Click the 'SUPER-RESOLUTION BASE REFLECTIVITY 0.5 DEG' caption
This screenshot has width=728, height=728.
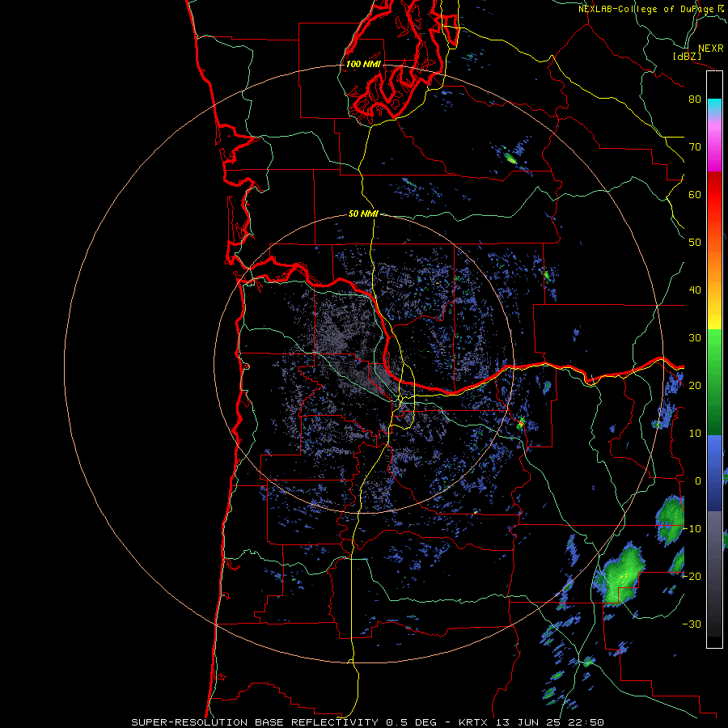coord(284,722)
